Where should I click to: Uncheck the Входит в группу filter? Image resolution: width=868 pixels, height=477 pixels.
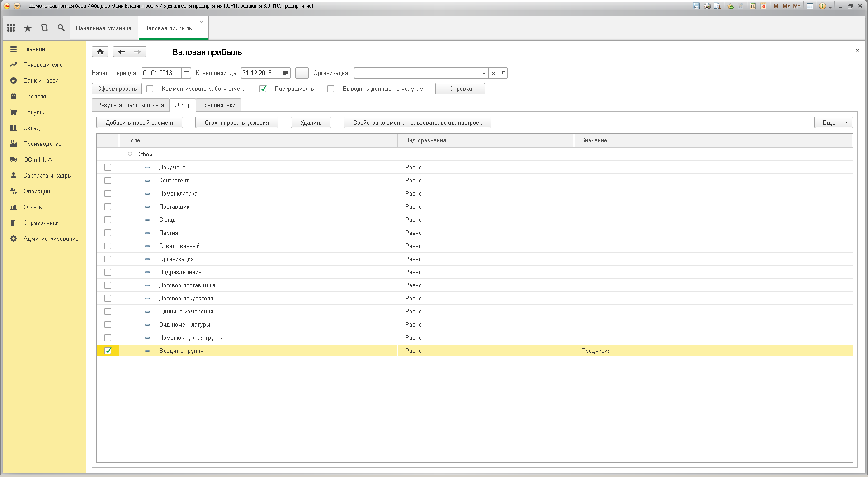pyautogui.click(x=108, y=351)
